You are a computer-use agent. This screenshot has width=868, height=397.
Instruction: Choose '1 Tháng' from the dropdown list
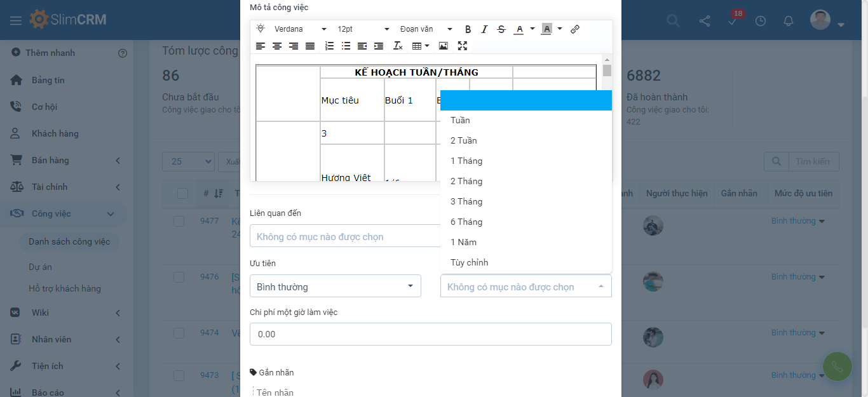click(466, 161)
